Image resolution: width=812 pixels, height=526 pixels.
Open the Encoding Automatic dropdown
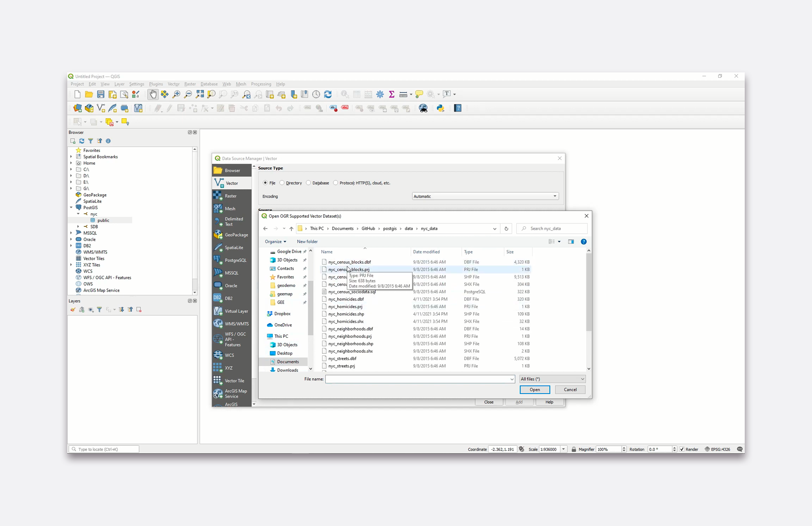[x=485, y=196]
